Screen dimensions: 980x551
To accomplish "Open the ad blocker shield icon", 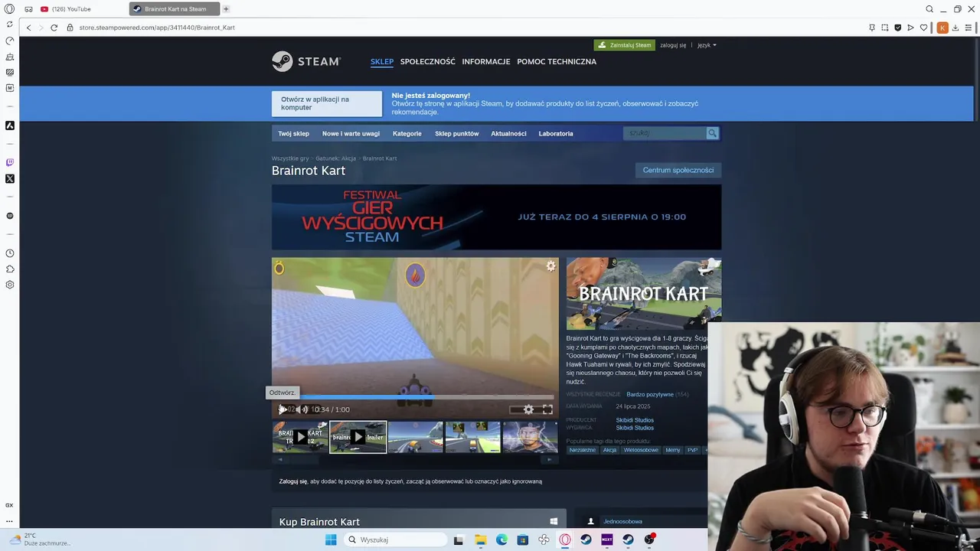I will coord(898,28).
